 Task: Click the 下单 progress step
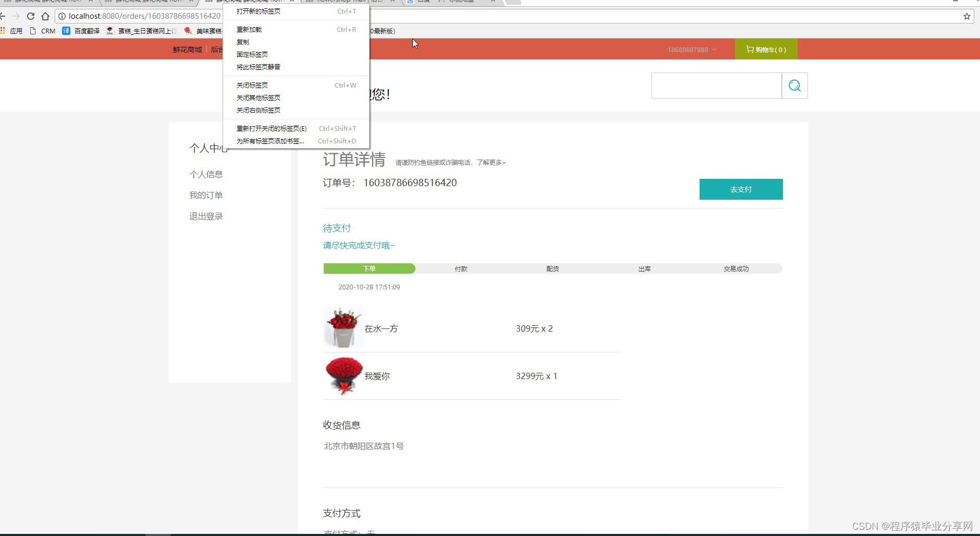click(369, 269)
